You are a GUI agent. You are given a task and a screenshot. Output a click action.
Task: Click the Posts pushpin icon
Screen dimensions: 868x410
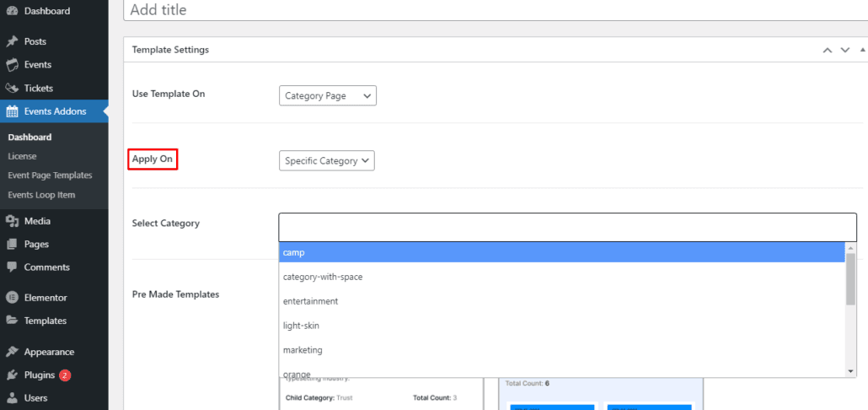pos(12,41)
